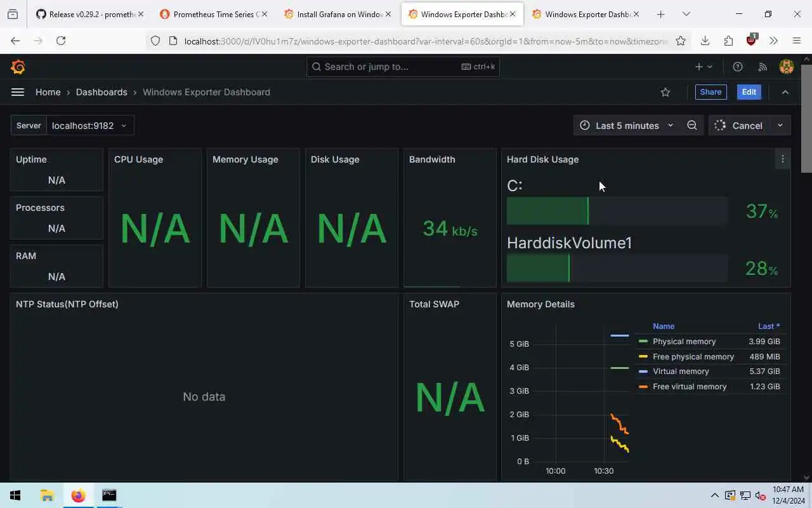Image resolution: width=812 pixels, height=508 pixels.
Task: Open Command Prompt taskbar icon
Action: coord(109,495)
